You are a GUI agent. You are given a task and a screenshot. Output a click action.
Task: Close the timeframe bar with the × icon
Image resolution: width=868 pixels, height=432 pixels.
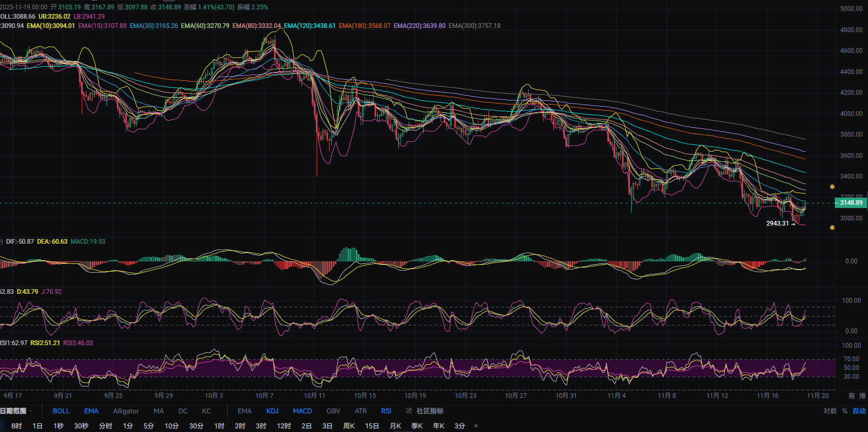click(476, 426)
